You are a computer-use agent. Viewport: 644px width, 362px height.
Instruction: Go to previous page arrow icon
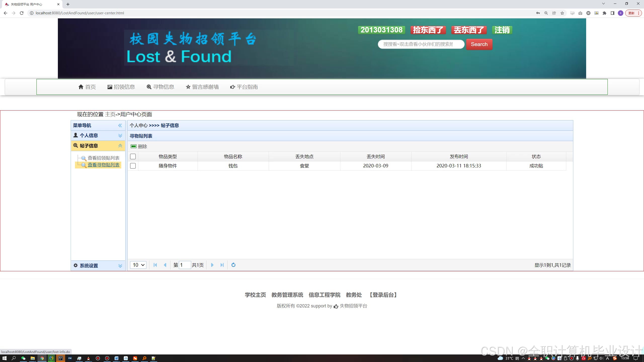click(165, 265)
